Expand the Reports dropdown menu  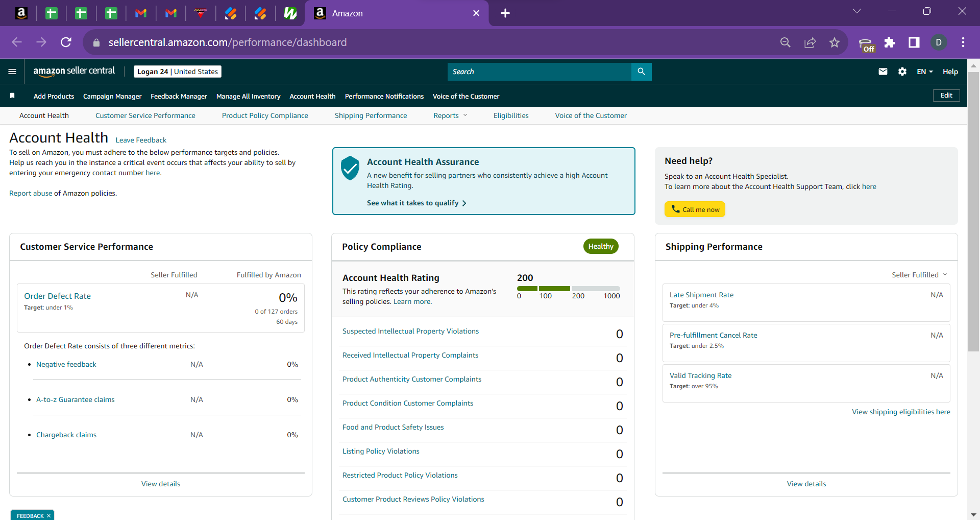tap(450, 115)
